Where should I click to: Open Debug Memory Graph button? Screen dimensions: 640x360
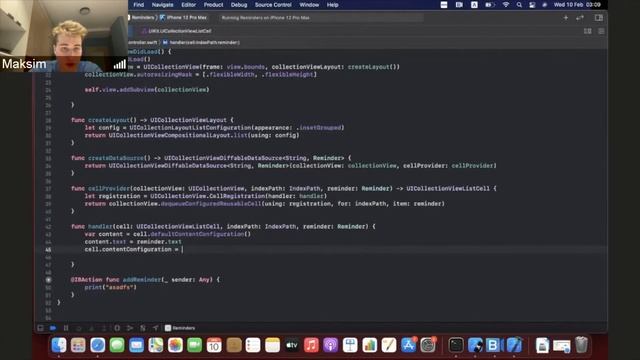[x=129, y=328]
